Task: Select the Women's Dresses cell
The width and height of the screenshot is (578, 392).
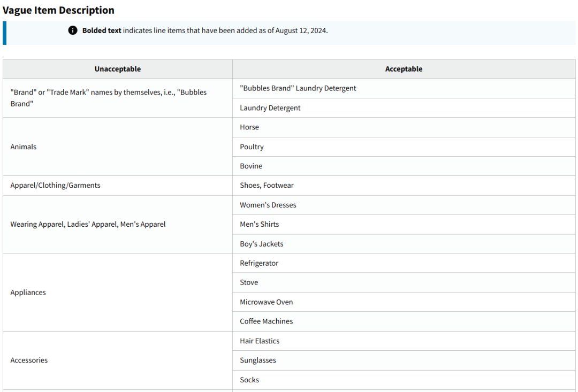Action: coord(268,205)
